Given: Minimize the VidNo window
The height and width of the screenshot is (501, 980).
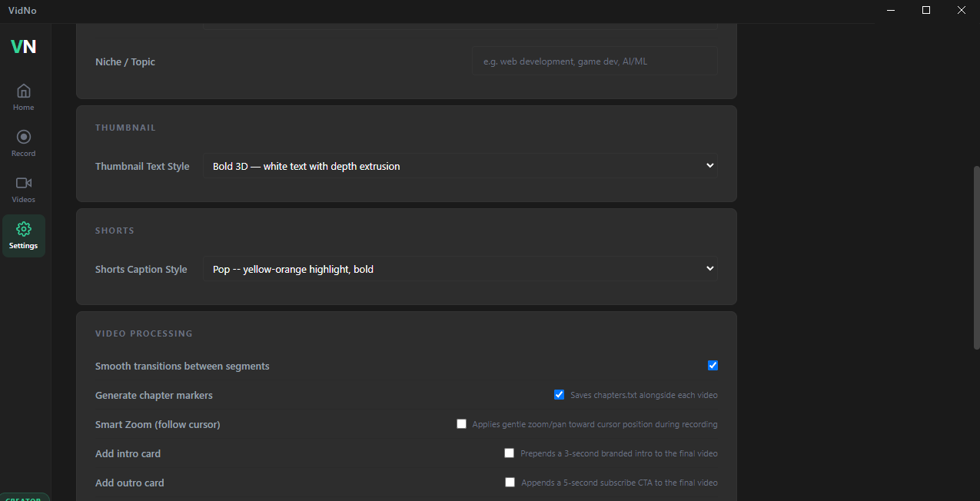Looking at the screenshot, I should pyautogui.click(x=891, y=10).
